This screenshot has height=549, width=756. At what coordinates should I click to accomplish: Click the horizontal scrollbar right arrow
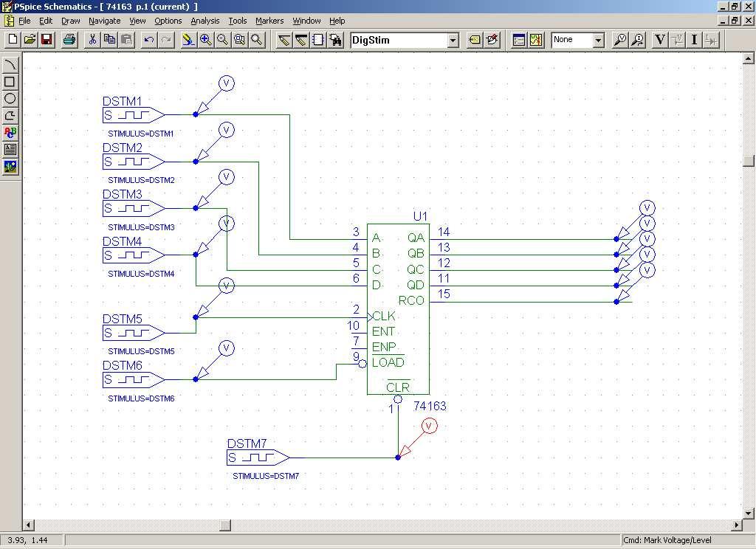(x=738, y=525)
